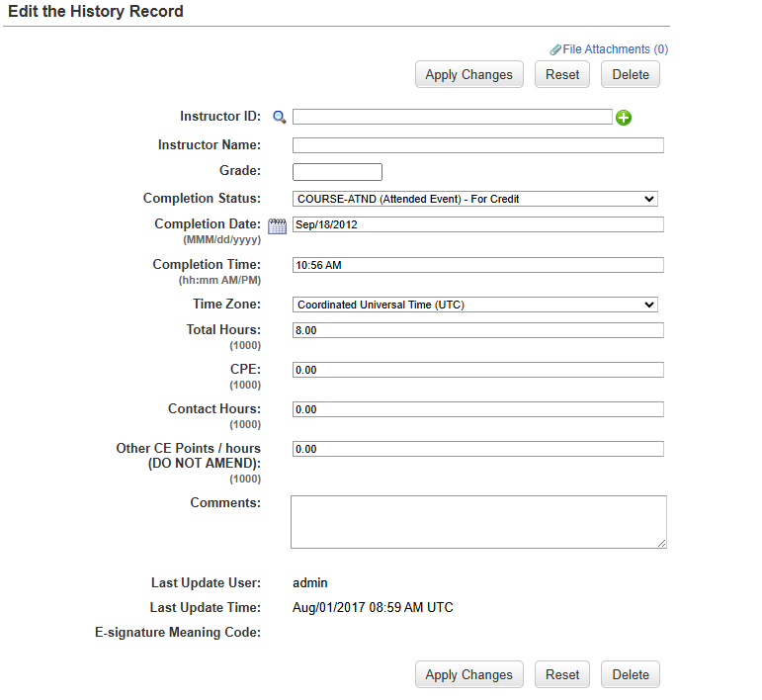Image resolution: width=762 pixels, height=700 pixels.
Task: Focus the Instructor ID input field
Action: pos(453,117)
